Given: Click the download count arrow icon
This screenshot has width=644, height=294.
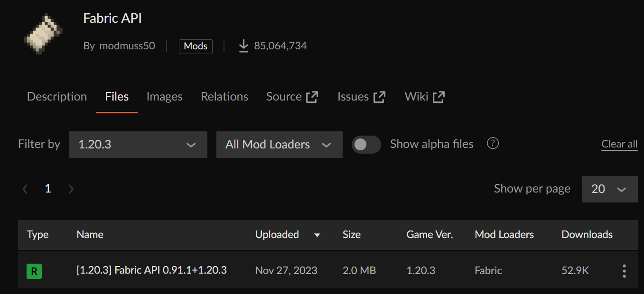Looking at the screenshot, I should pos(243,46).
